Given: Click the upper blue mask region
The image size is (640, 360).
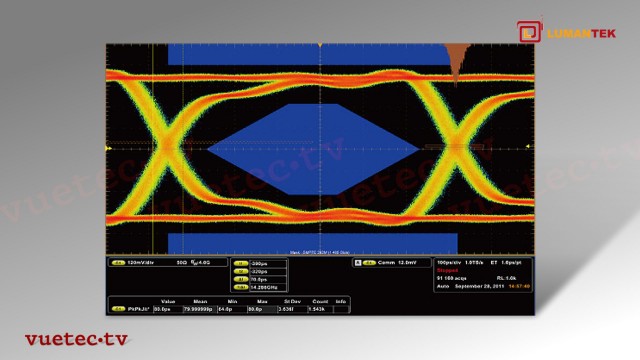Looking at the screenshot, I should coord(310,54).
